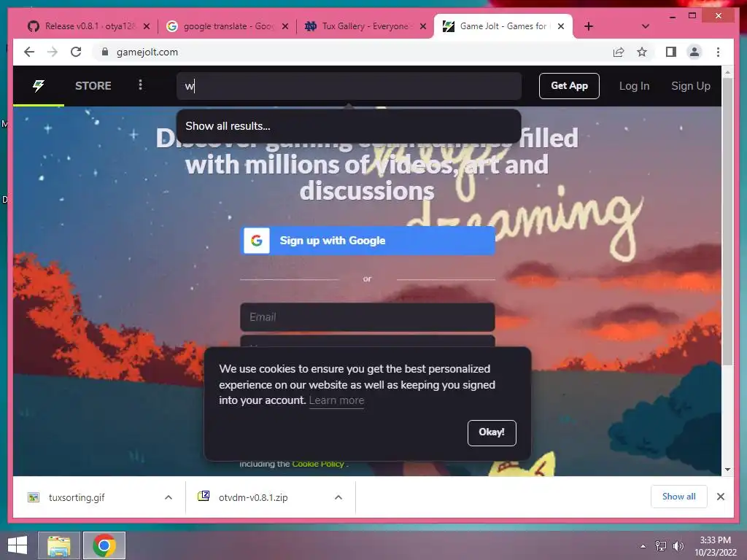Open the otvdm-v0.8.1.zip download

point(253,497)
